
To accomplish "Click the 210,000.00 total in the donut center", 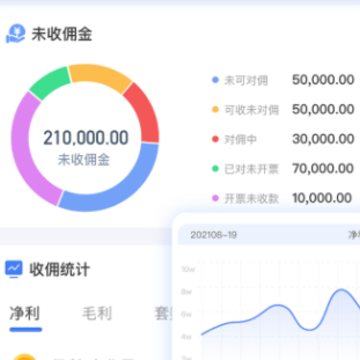I will point(86,138).
